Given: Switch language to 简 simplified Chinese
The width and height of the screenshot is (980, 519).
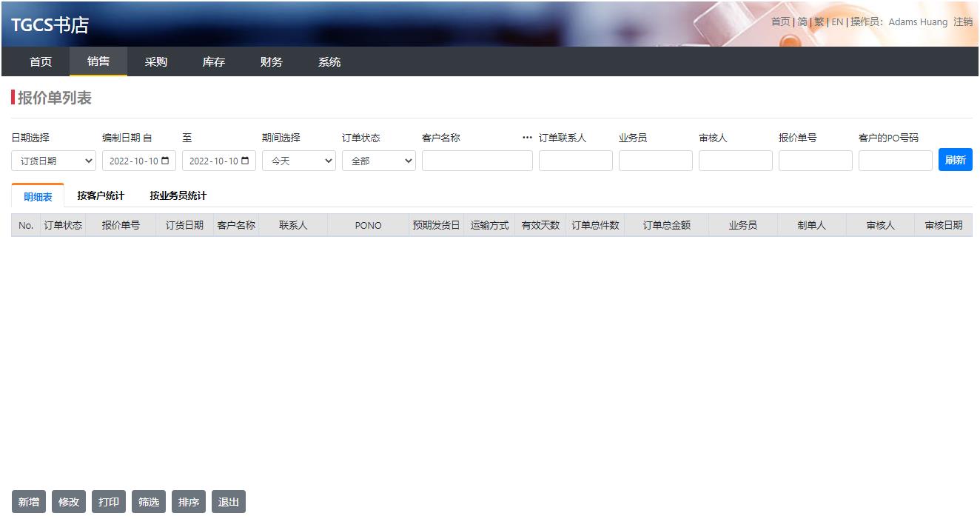Looking at the screenshot, I should (x=802, y=22).
